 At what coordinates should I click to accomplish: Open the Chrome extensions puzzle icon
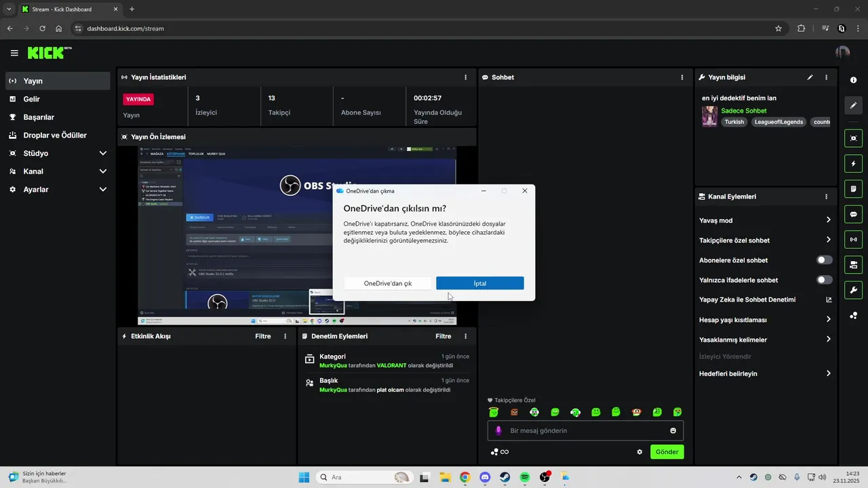coord(802,28)
